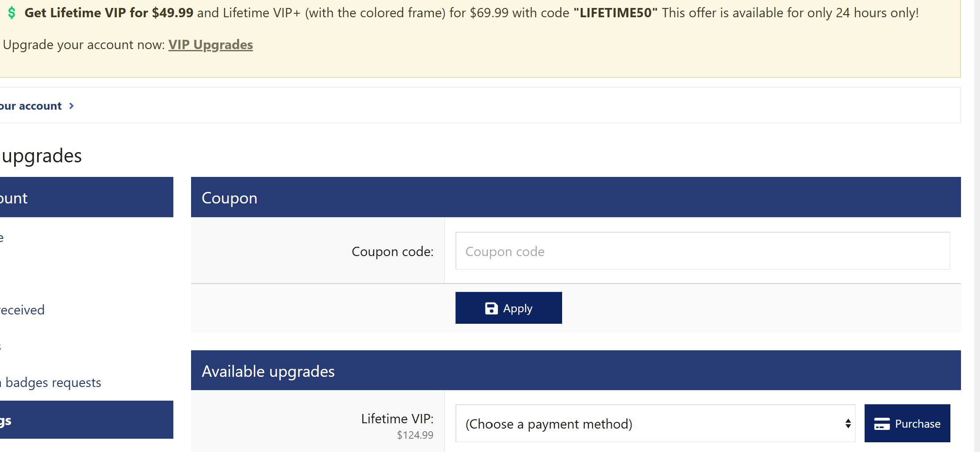Viewport: 980px width, 452px height.
Task: Click the floppy disk icon on Apply
Action: 491,308
